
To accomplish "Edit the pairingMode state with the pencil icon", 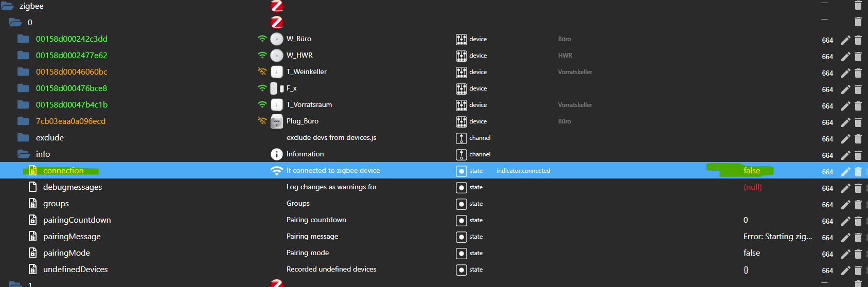I will click(x=845, y=254).
